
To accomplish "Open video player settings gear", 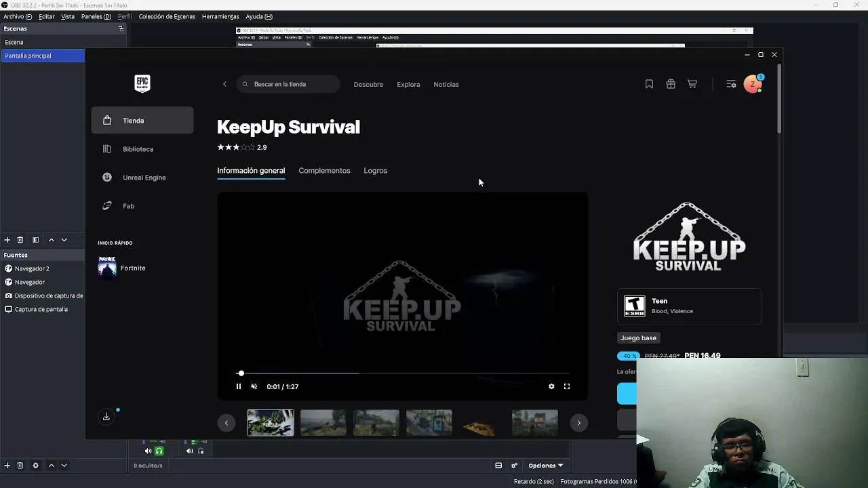I will point(551,386).
